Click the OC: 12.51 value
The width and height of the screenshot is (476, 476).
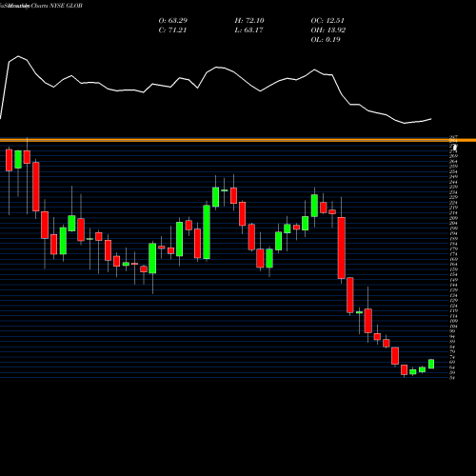[327, 20]
